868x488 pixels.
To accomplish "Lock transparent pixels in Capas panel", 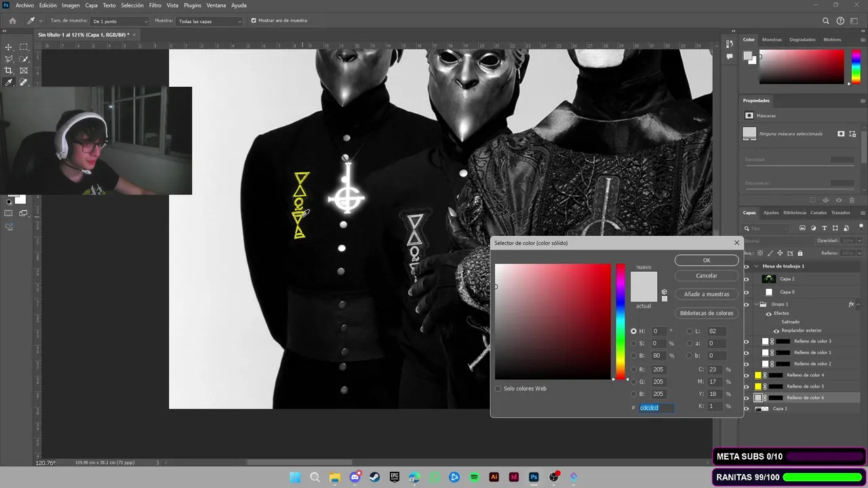I will 762,253.
